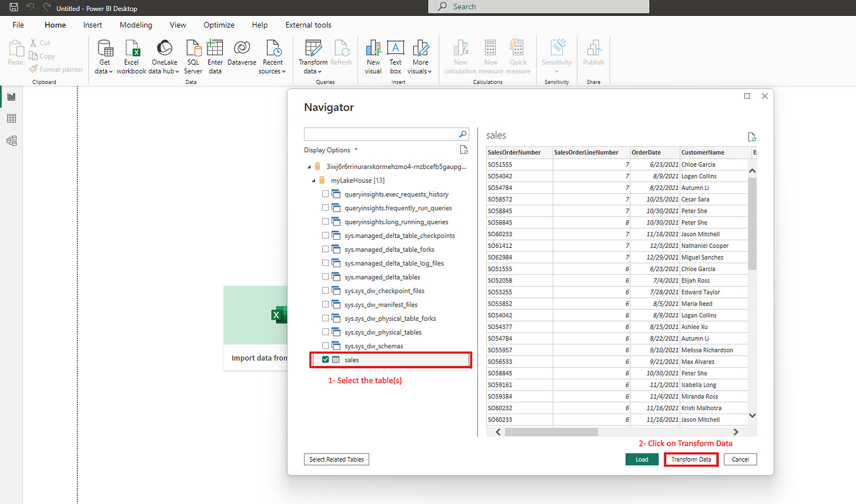Select the sys.managed_delta_tables checkbox
The height and width of the screenshot is (504, 856).
pos(325,277)
